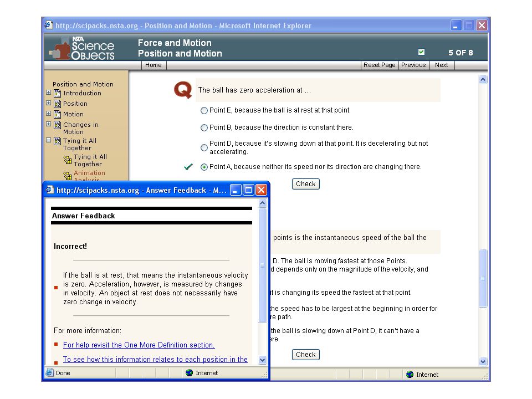Open the Changes in Motion section

(x=81, y=128)
